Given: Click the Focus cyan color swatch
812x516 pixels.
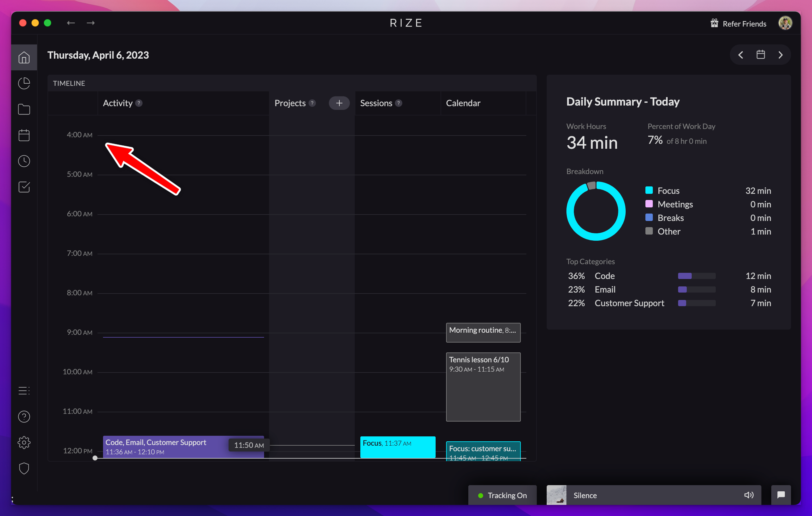Looking at the screenshot, I should click(x=649, y=190).
